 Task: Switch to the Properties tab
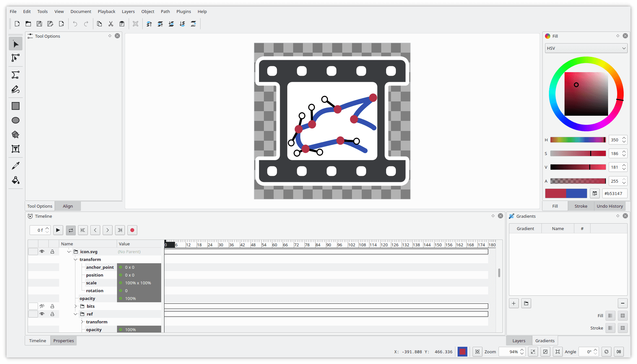(63, 340)
